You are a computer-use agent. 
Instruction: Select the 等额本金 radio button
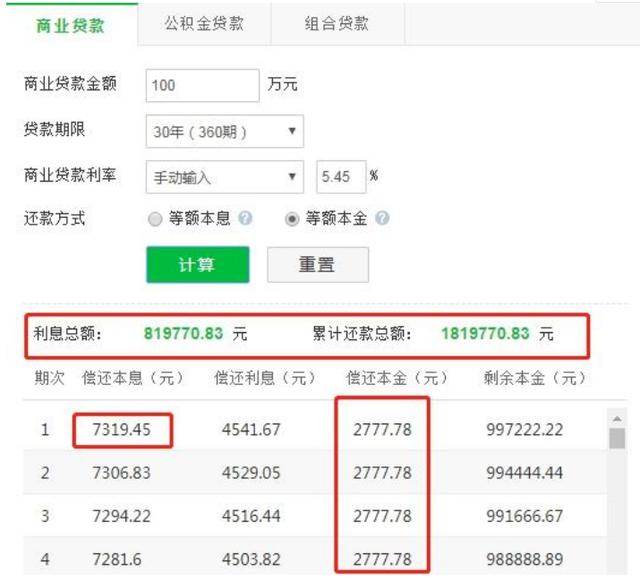[x=292, y=219]
